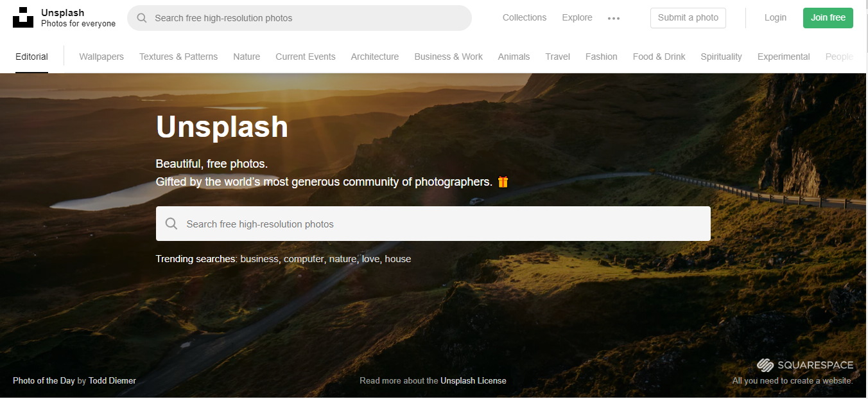The height and width of the screenshot is (399, 868).
Task: Select the People category tab
Action: tap(839, 57)
